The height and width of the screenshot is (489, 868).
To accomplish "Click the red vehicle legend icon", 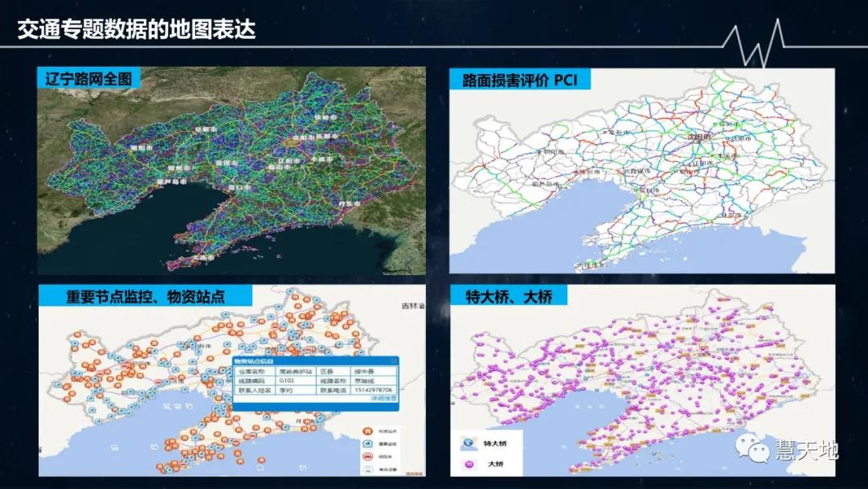I will click(x=367, y=456).
